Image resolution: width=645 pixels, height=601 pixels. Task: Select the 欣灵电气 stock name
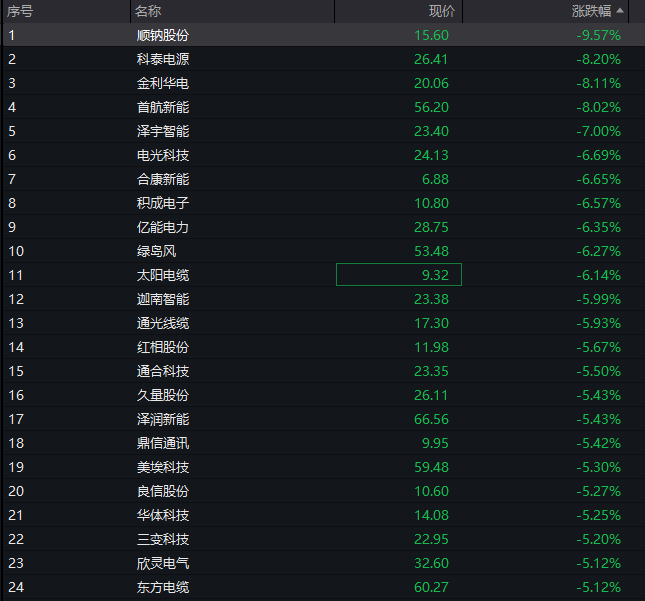tap(162, 563)
